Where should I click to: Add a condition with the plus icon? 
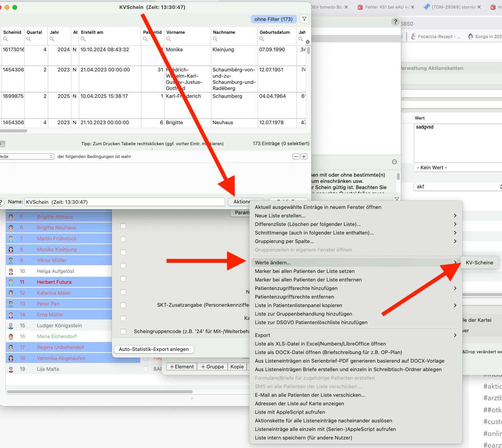304,156
